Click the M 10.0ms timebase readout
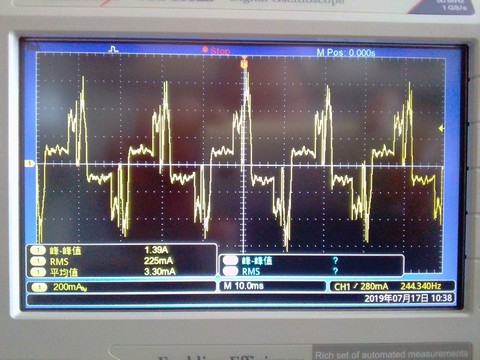 244,286
